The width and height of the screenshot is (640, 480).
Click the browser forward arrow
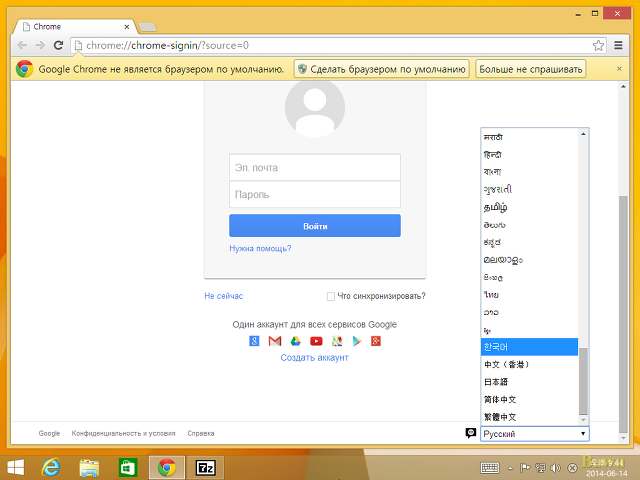coord(40,45)
